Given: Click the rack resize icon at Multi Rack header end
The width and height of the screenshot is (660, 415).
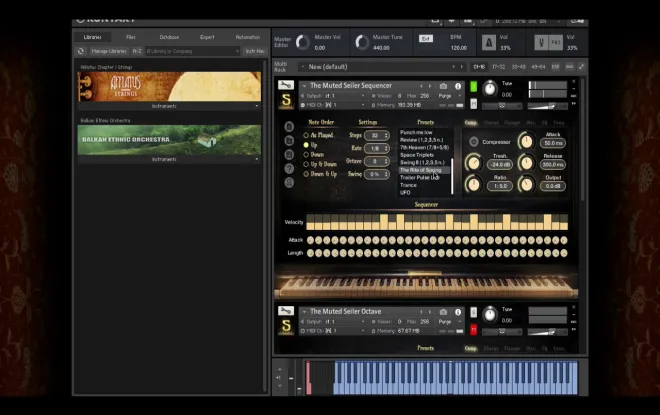Looking at the screenshot, I should click(581, 67).
